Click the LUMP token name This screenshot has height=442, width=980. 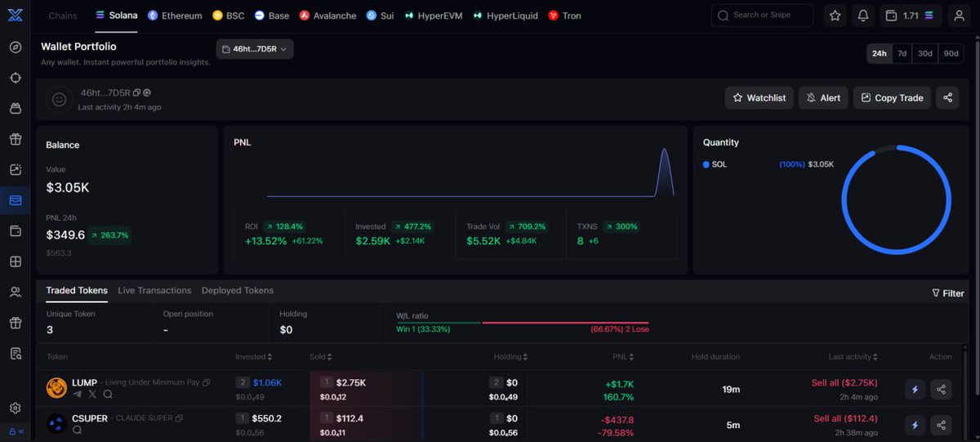(84, 382)
